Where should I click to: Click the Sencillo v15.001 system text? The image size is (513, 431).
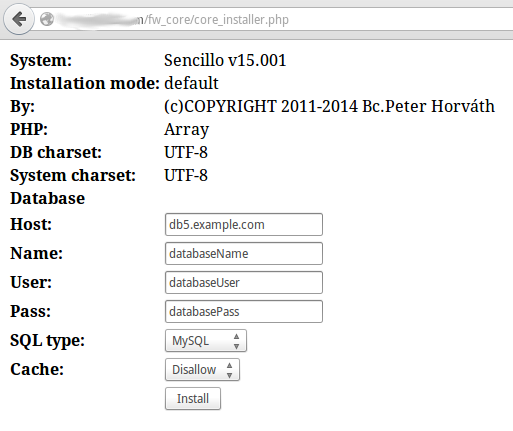pyautogui.click(x=225, y=61)
